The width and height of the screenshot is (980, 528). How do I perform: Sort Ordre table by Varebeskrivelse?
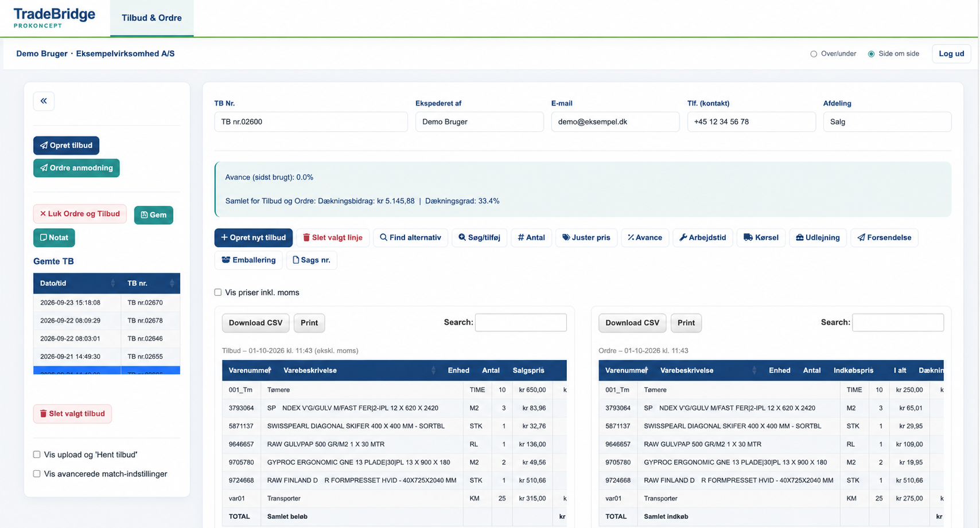coord(708,370)
